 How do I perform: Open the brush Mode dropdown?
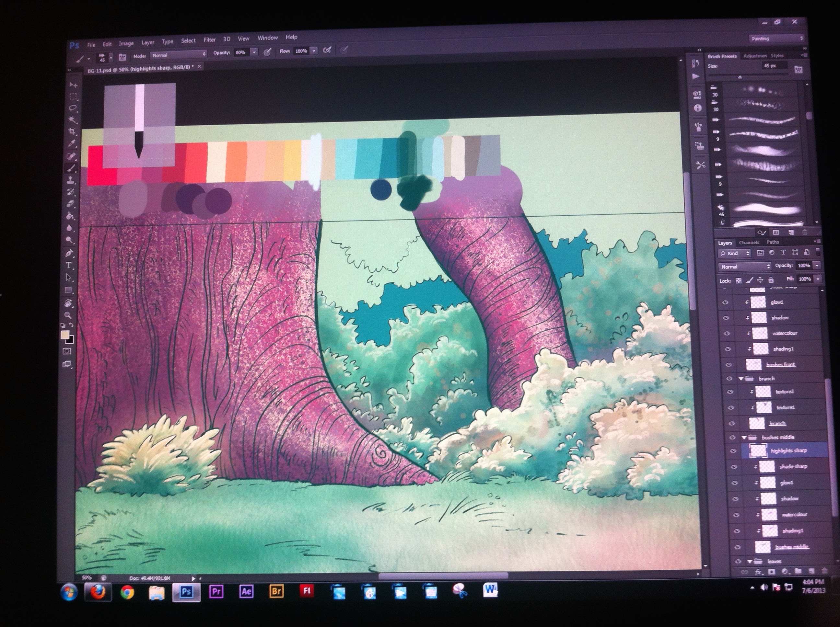click(x=179, y=55)
